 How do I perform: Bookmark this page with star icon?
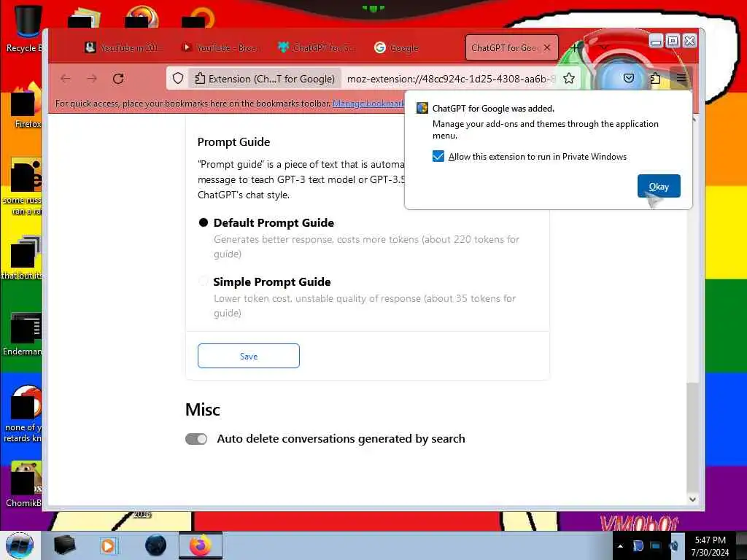point(569,79)
